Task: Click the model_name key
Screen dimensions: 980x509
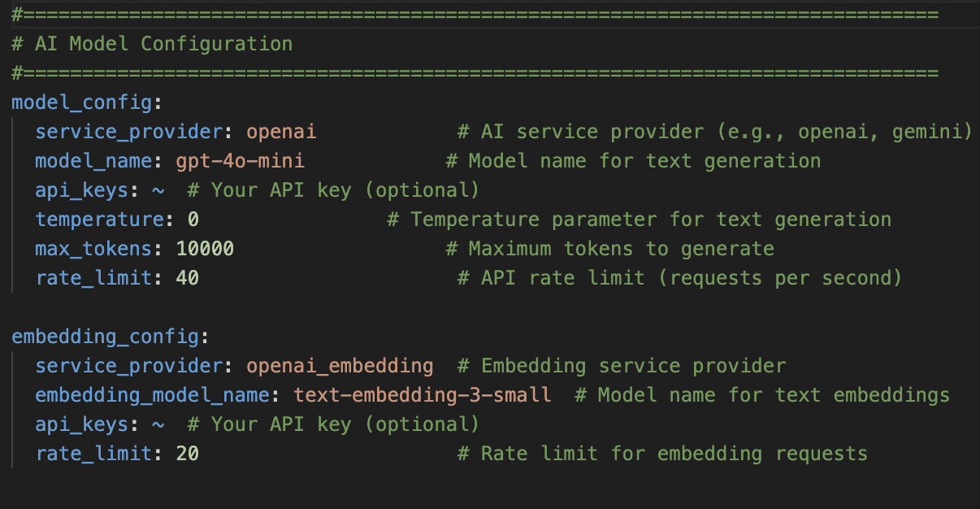Action: pos(93,161)
